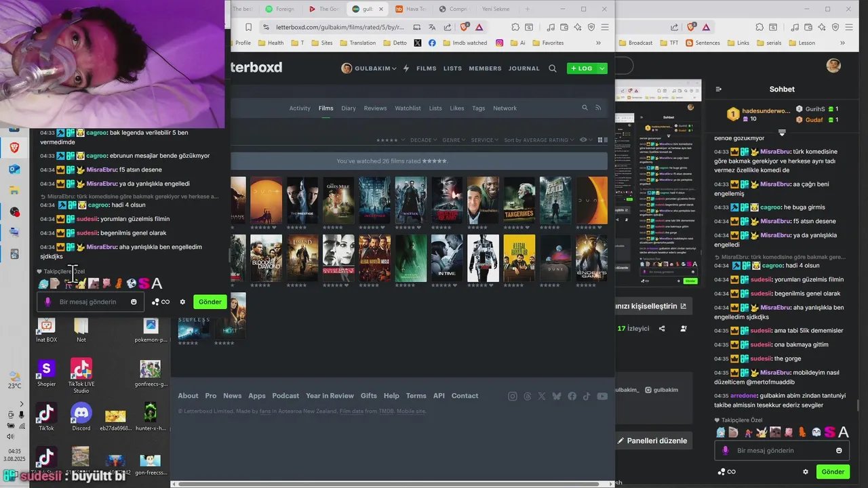Switch to the Diary profile tab
Image resolution: width=868 pixels, height=488 pixels.
click(x=349, y=108)
